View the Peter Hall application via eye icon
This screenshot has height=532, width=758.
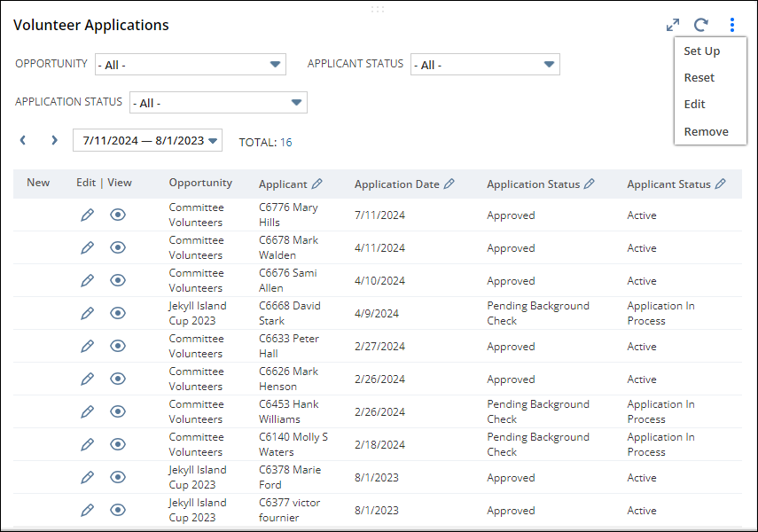[x=117, y=346]
